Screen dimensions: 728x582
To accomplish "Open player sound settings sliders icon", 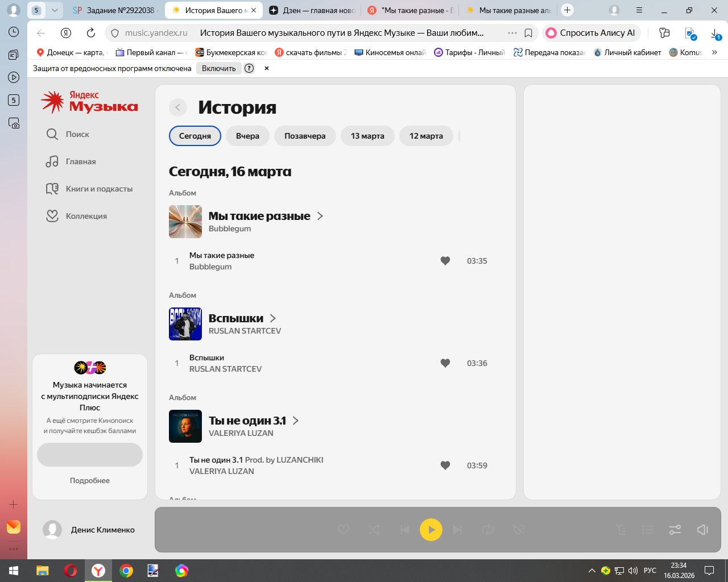I will coord(675,530).
